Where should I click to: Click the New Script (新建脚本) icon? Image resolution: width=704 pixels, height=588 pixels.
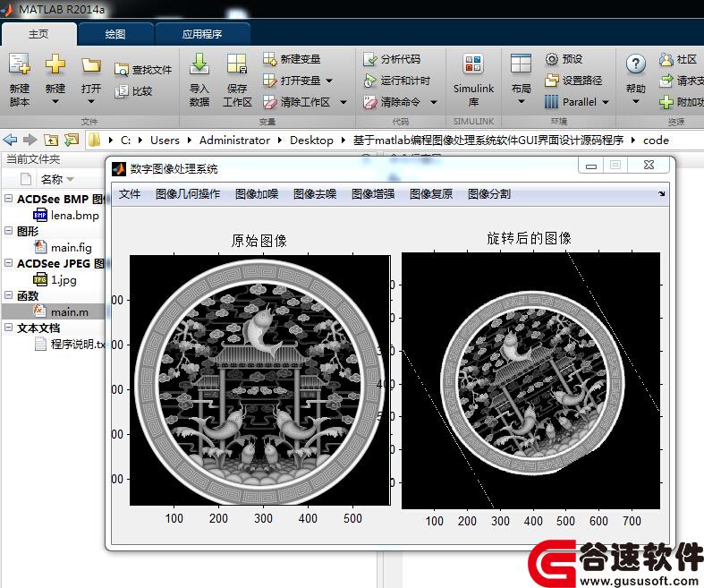point(20,64)
